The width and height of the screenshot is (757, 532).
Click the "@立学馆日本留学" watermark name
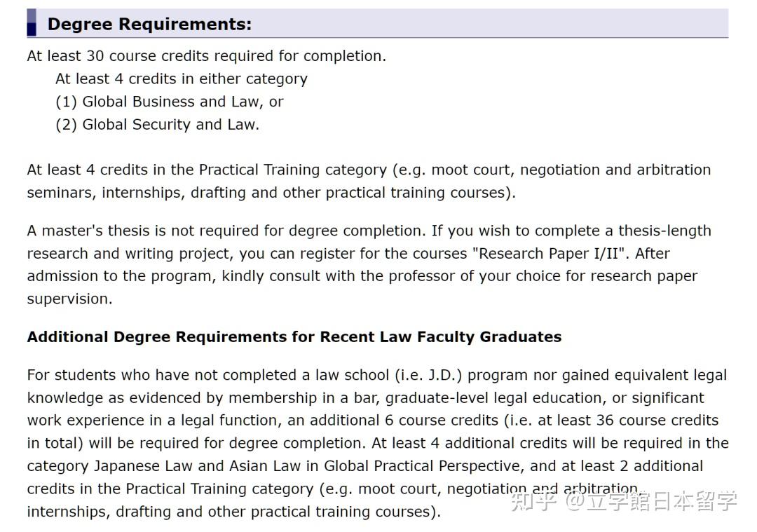click(x=651, y=500)
